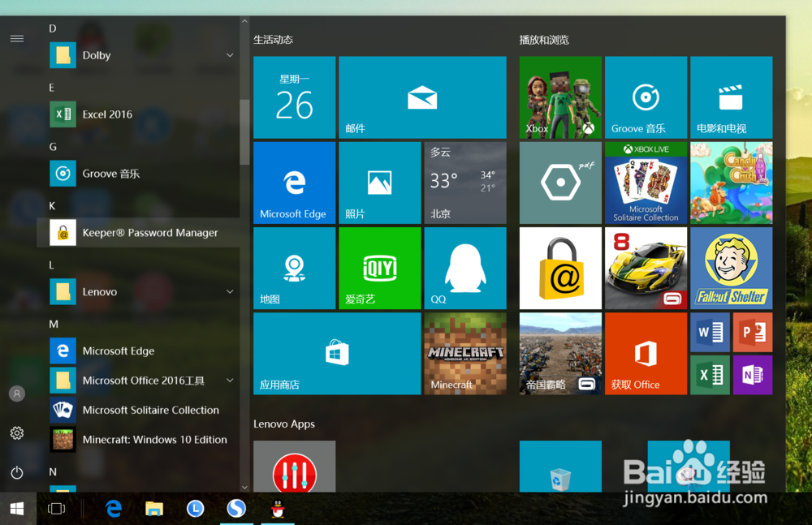
Task: Launch the Microsoft Edge tile
Action: click(x=294, y=183)
